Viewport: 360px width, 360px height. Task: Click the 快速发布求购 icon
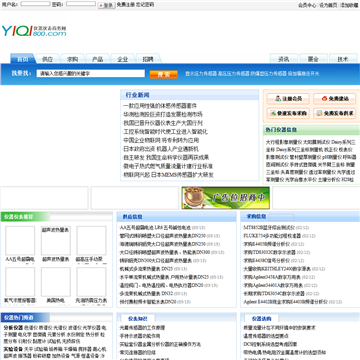(x=273, y=113)
